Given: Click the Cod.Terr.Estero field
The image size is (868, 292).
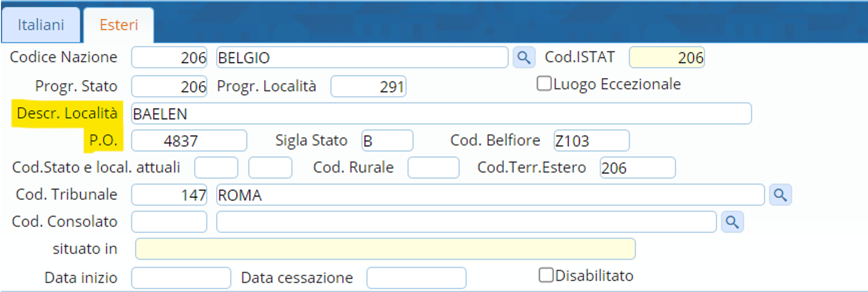Looking at the screenshot, I should pyautogui.click(x=637, y=168).
